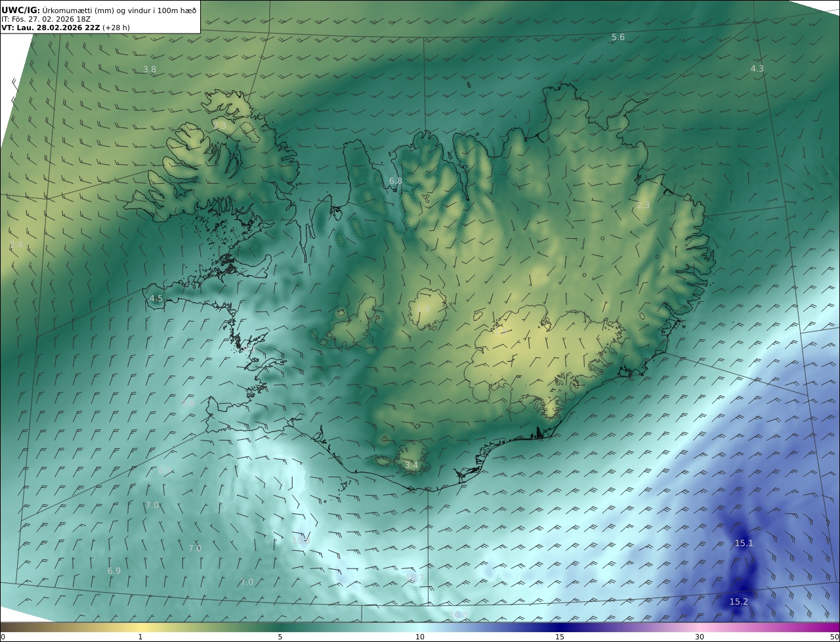Click the 'IT: Fös. 27. 02. 2026 18Z' line
The image size is (840, 642).
(46, 19)
